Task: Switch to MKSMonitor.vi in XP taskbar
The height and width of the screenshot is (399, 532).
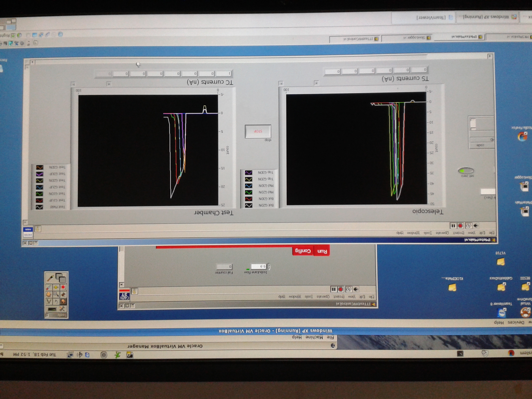Action: pos(509,37)
